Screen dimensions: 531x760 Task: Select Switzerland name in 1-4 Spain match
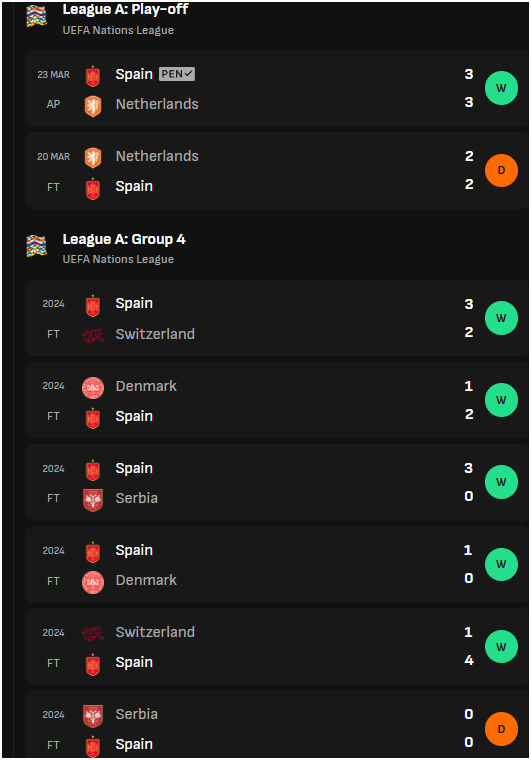[x=155, y=632]
